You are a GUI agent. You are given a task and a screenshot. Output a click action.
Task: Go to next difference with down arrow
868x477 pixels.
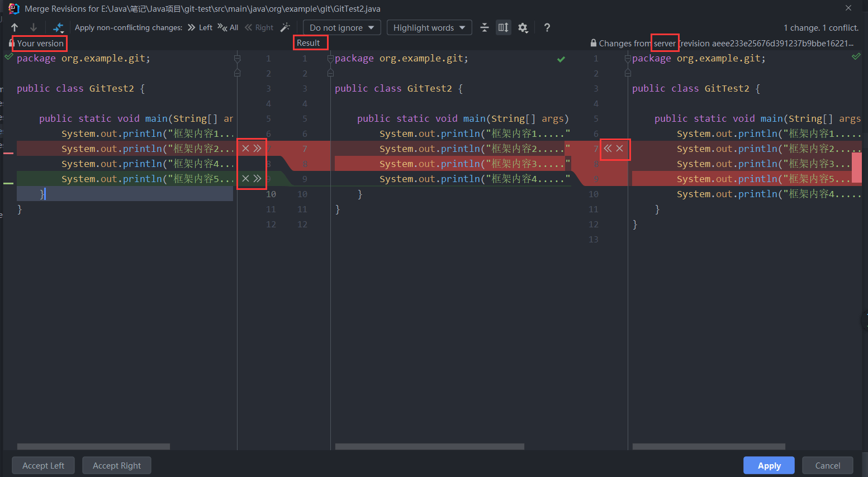pyautogui.click(x=34, y=27)
